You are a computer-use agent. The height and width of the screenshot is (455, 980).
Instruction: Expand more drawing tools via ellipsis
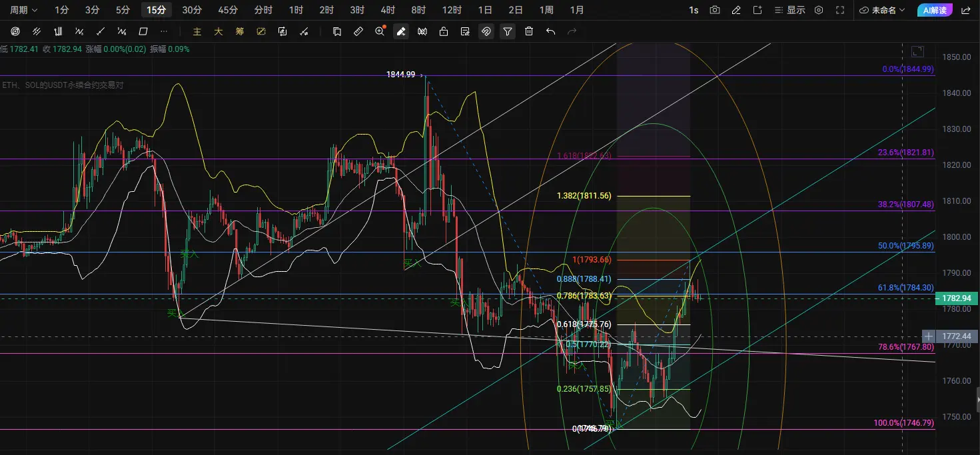tap(164, 31)
